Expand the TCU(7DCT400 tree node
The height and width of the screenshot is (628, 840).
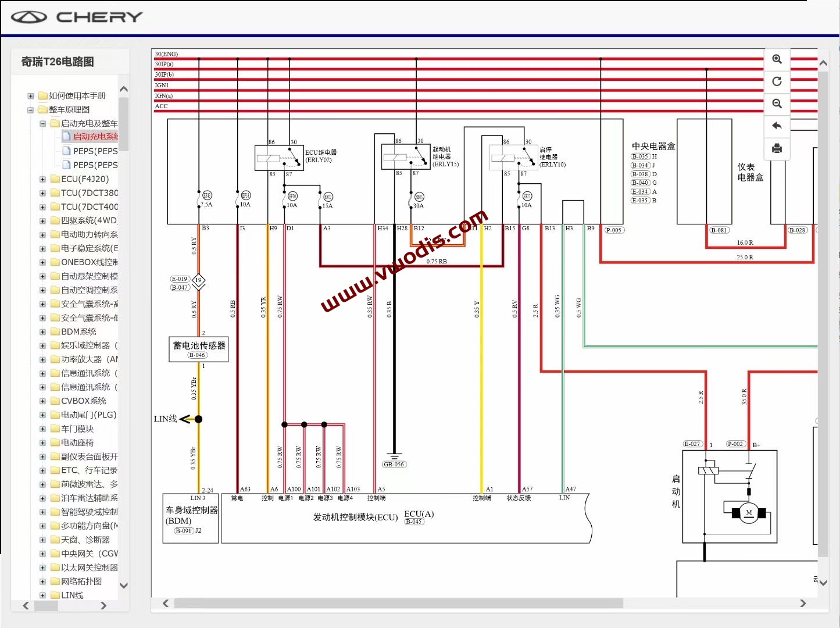[x=42, y=207]
